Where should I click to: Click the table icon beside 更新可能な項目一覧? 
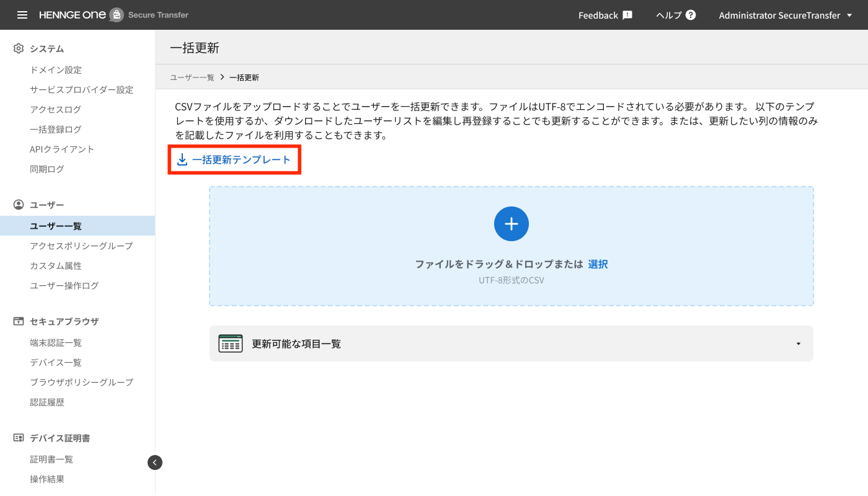(x=230, y=343)
